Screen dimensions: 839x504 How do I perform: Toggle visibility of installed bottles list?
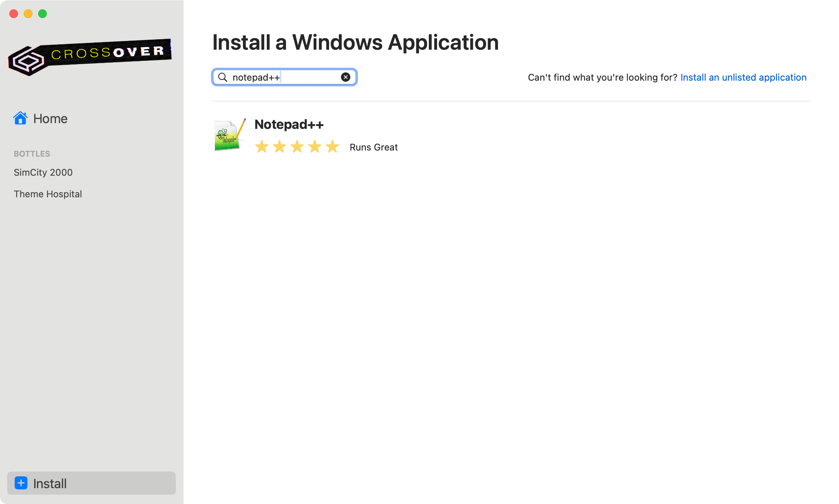click(31, 153)
